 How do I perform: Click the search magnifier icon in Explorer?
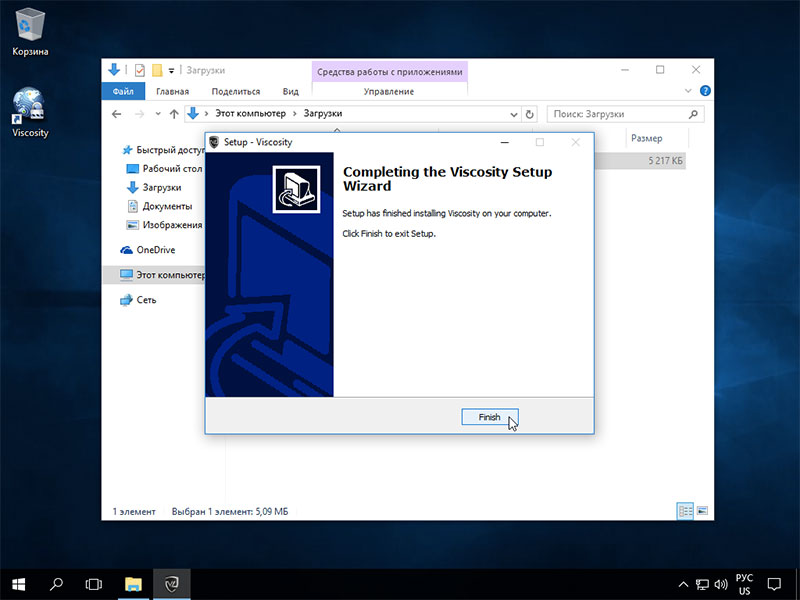[x=693, y=114]
